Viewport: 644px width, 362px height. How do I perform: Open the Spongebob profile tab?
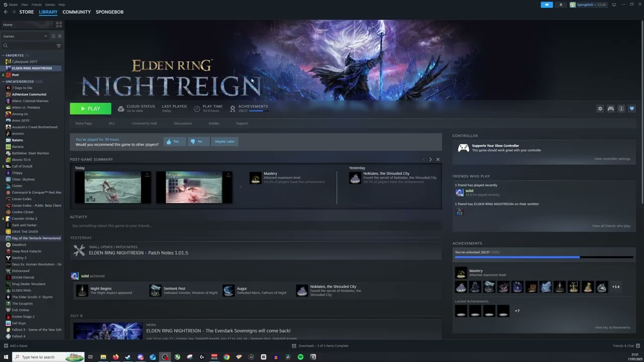tap(110, 12)
